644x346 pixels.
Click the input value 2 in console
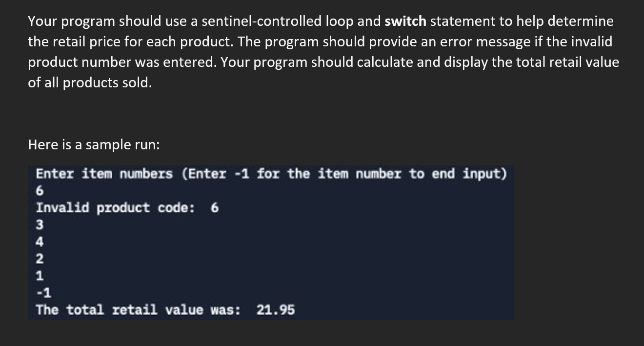(x=40, y=259)
